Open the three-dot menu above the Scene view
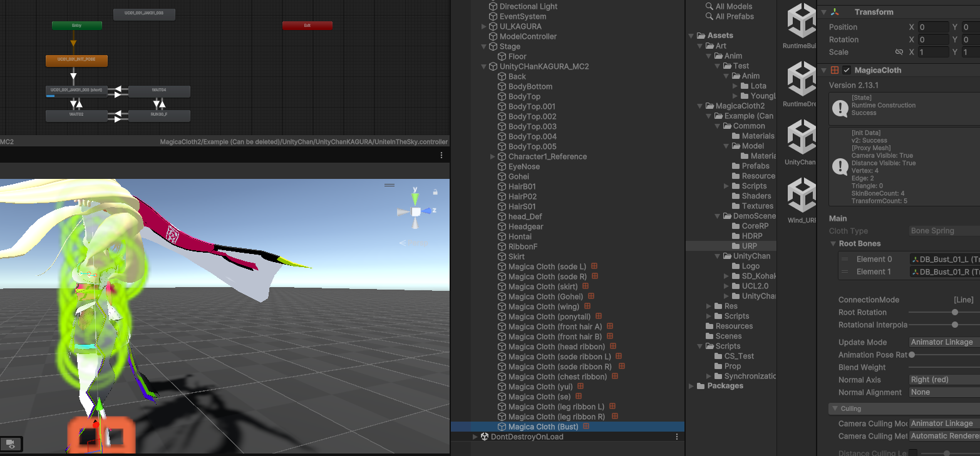The width and height of the screenshot is (980, 456). point(441,155)
